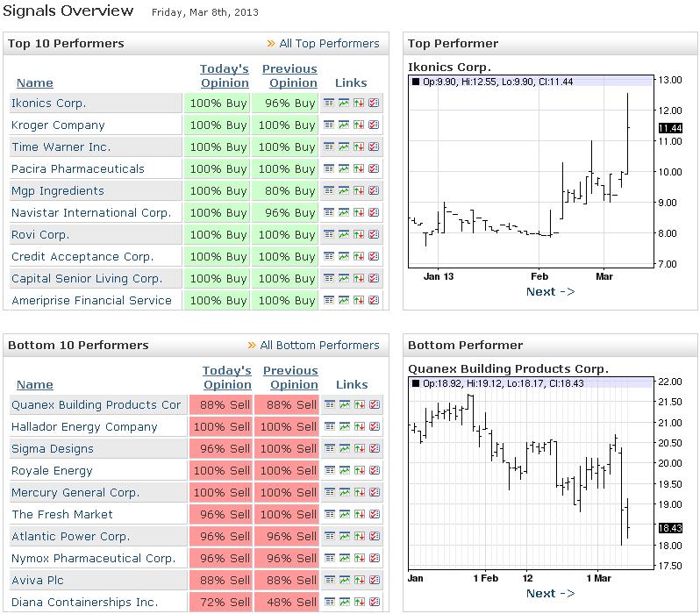The image size is (700, 614).
Task: Open the Hallador Energy Company link
Action: point(84,426)
